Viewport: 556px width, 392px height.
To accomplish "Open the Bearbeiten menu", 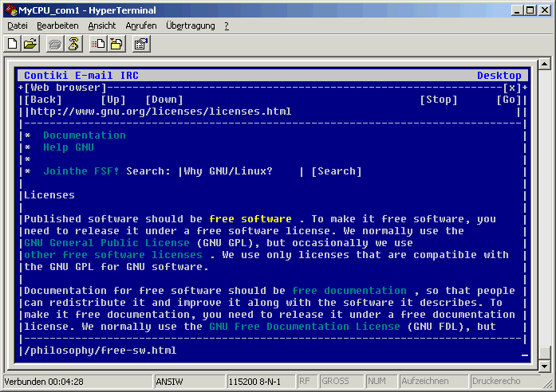I will 57,25.
